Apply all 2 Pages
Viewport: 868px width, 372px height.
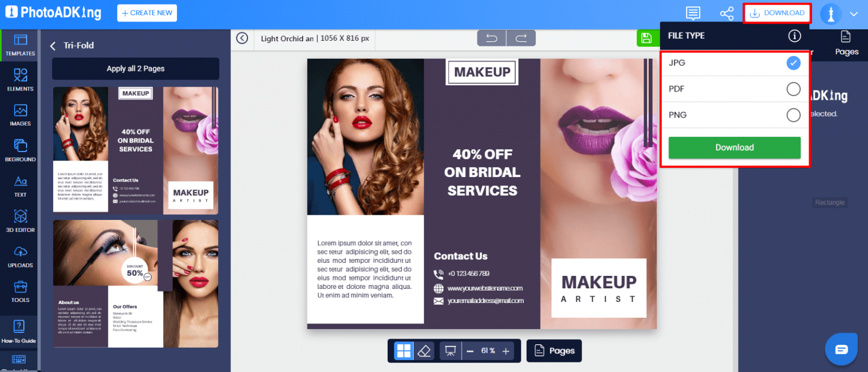click(x=135, y=68)
